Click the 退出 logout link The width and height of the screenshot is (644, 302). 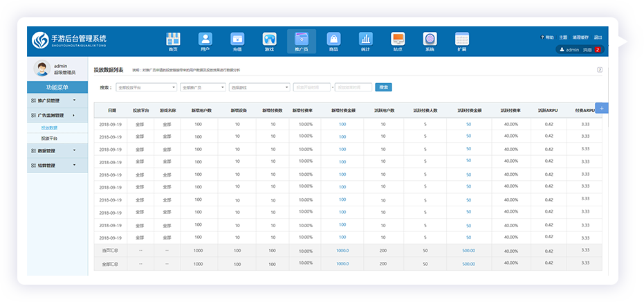click(598, 37)
